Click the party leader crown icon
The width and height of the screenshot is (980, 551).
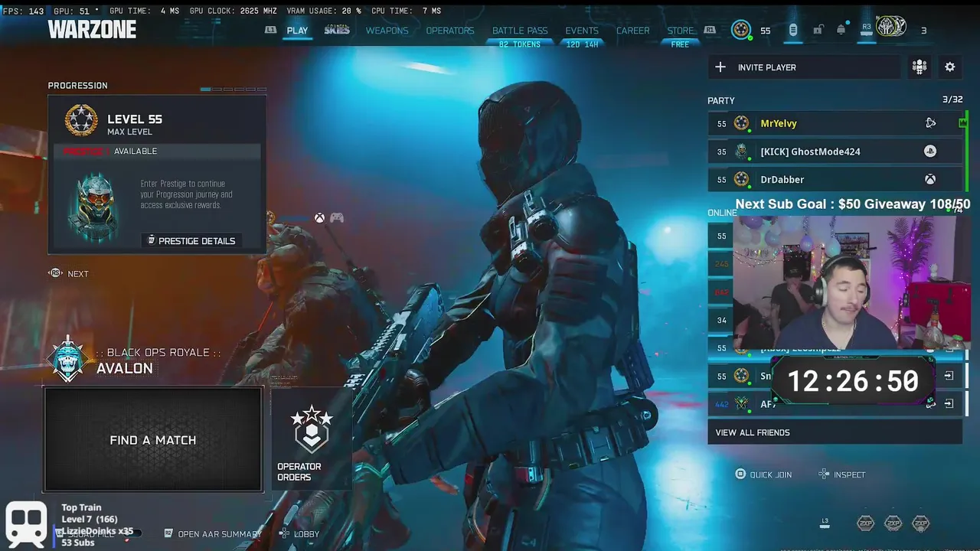click(x=963, y=122)
